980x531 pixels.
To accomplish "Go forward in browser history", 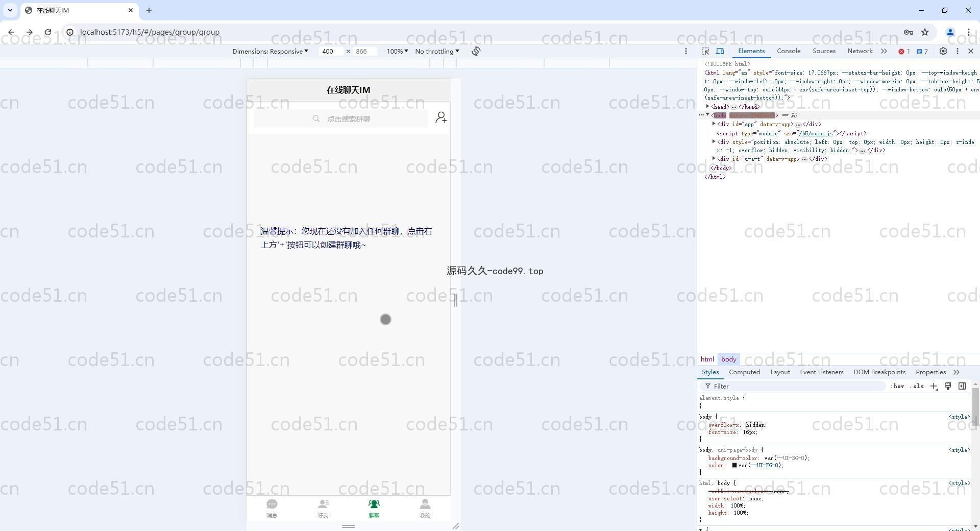I will [30, 32].
